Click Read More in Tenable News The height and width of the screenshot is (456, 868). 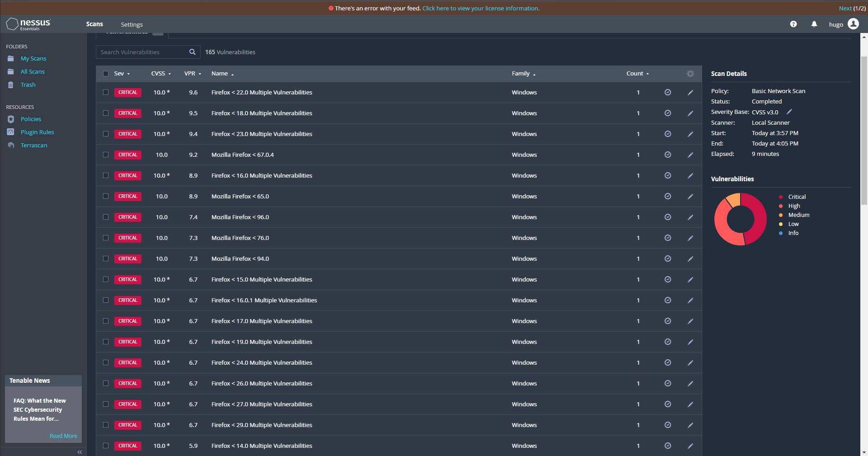pos(63,436)
